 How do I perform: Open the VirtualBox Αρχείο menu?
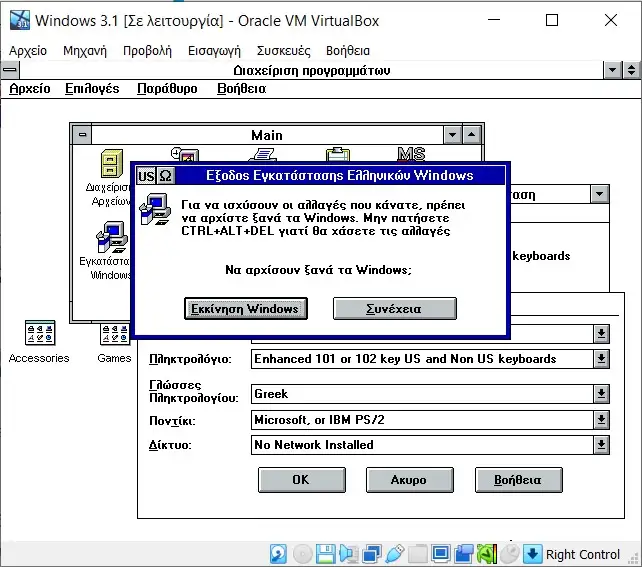tap(28, 51)
